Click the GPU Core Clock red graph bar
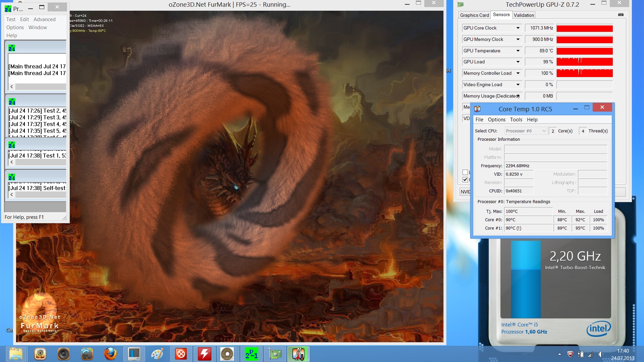Image resolution: width=644 pixels, height=362 pixels. pos(585,28)
